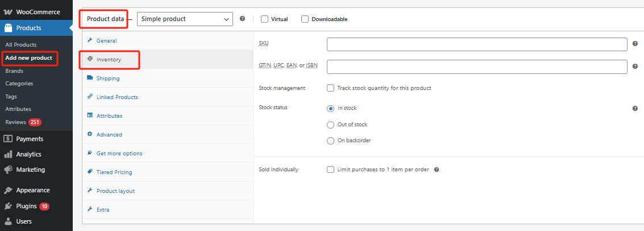Image resolution: width=644 pixels, height=231 pixels.
Task: Click the Advanced tab gear icon
Action: pyautogui.click(x=90, y=134)
